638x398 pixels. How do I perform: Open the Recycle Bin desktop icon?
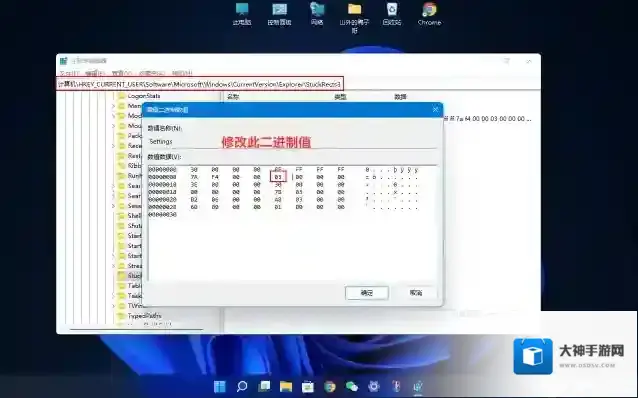point(391,14)
